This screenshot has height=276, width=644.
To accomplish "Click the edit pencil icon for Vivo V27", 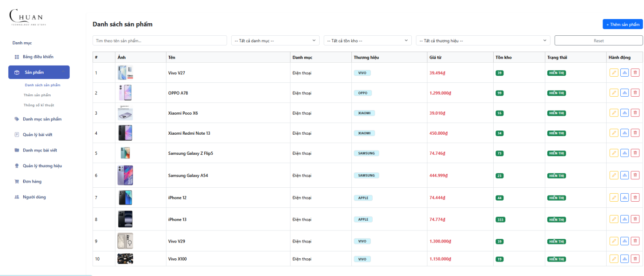I will coord(614,72).
